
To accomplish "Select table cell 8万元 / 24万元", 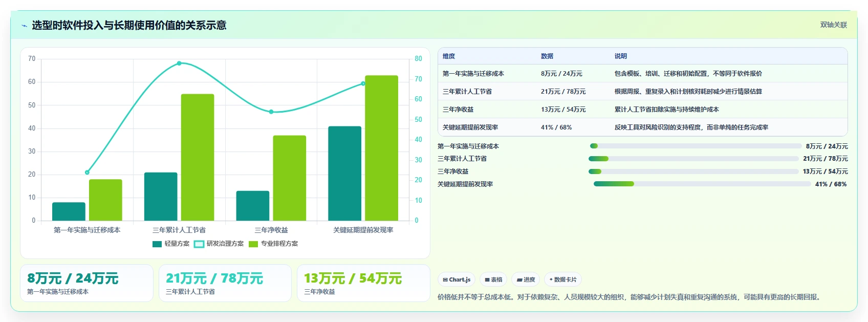I will [x=561, y=74].
